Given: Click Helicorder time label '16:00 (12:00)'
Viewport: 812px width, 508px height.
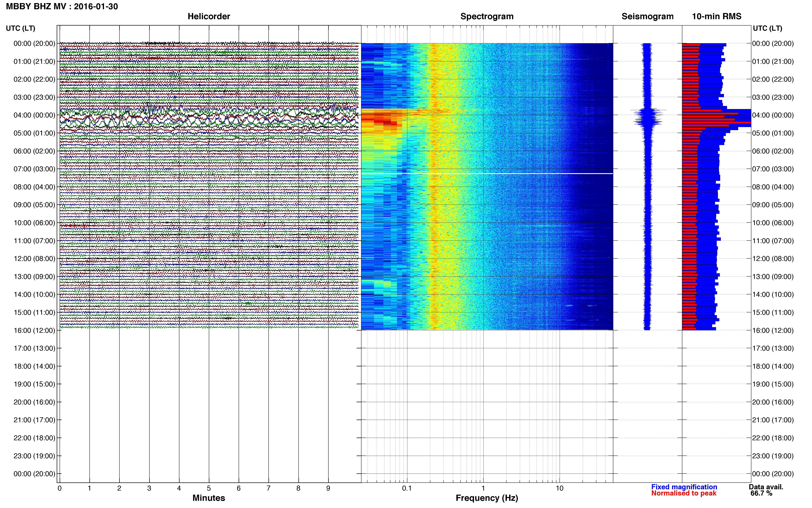Looking at the screenshot, I should tap(34, 330).
